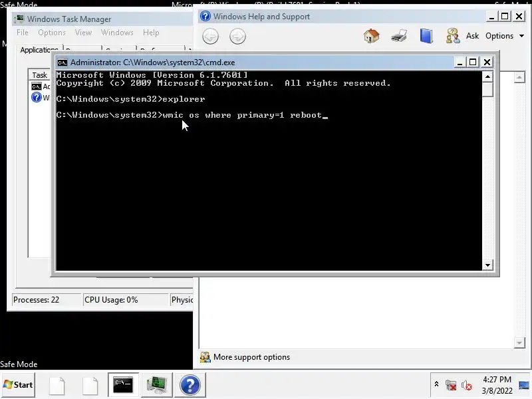Image resolution: width=532 pixels, height=399 pixels.
Task: Click CPU Usage: 0% status text
Action: [111, 300]
